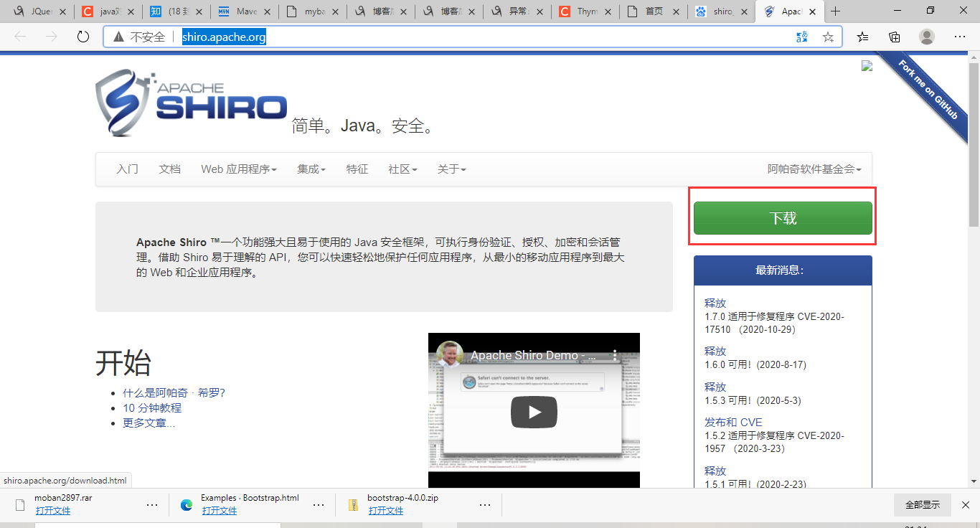This screenshot has height=528, width=980.
Task: Close the Thym tab
Action: click(609, 11)
